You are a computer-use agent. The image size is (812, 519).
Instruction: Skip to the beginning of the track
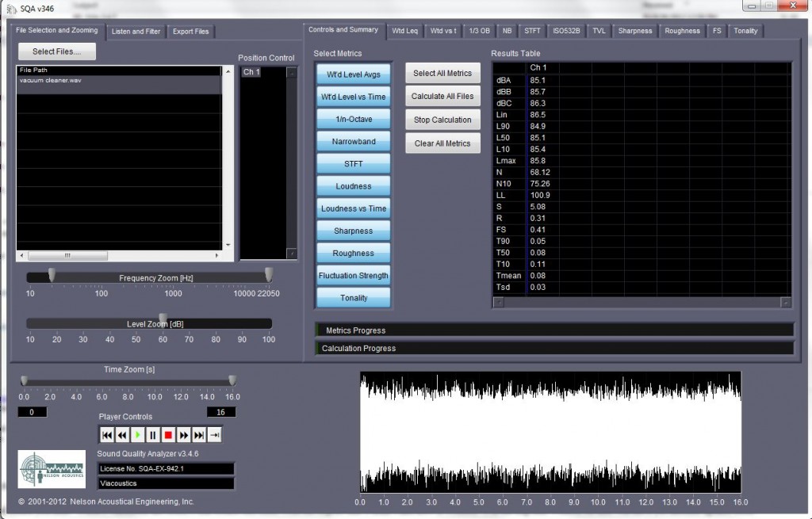click(x=106, y=434)
